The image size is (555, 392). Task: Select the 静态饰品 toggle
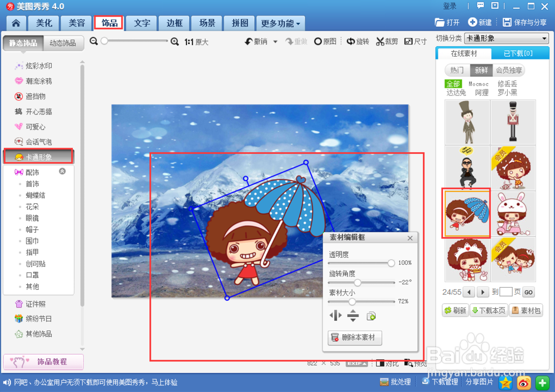tap(23, 43)
